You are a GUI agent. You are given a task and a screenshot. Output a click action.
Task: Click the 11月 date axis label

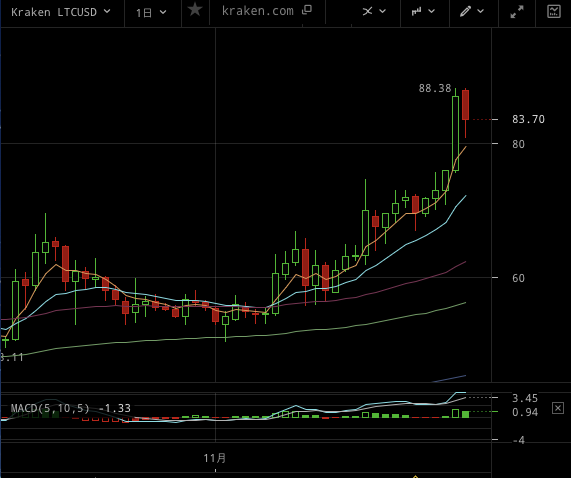click(x=215, y=458)
